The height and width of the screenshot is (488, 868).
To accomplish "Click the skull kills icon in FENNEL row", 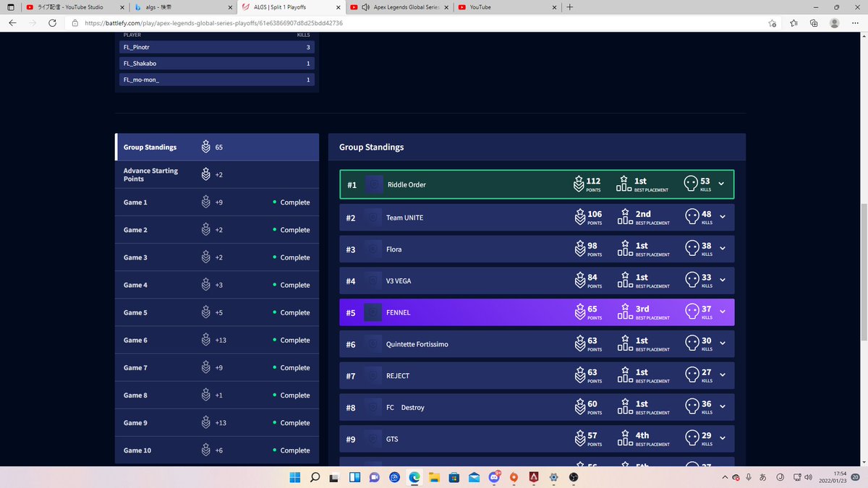I will pos(691,312).
